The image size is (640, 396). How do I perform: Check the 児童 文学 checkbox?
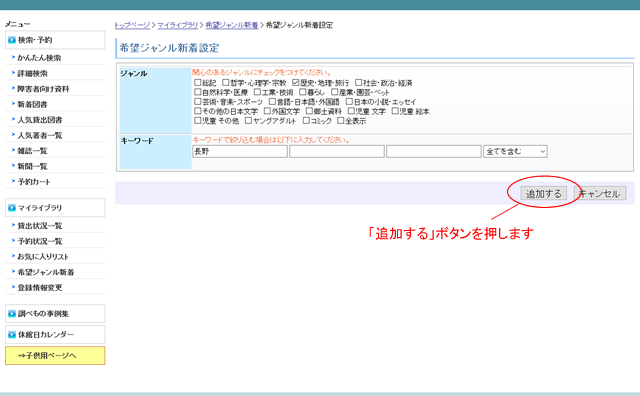(x=351, y=111)
